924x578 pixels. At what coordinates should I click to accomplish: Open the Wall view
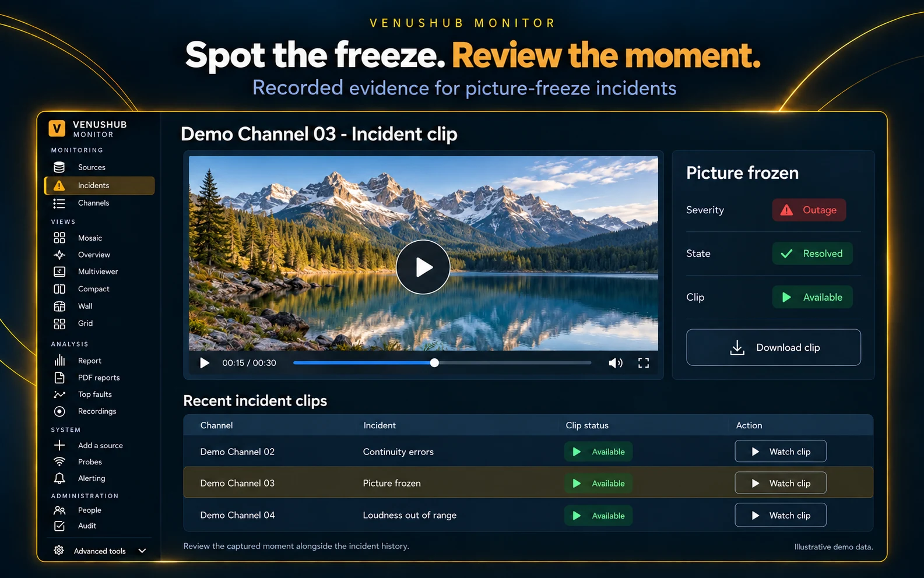pos(85,306)
